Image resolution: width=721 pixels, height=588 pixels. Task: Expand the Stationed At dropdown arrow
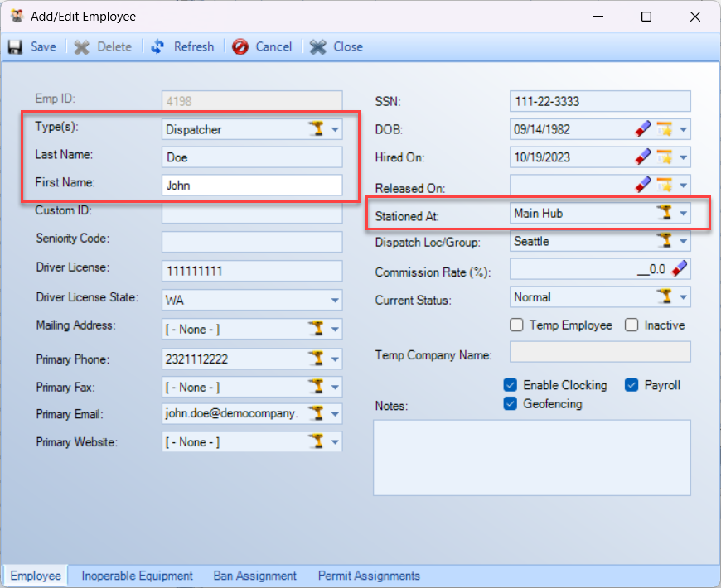684,214
